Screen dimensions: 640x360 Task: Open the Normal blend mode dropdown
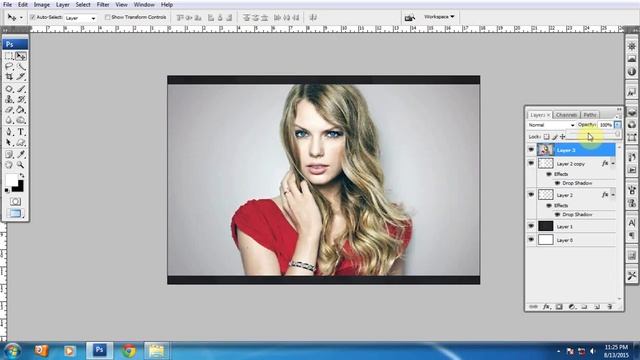coord(551,125)
